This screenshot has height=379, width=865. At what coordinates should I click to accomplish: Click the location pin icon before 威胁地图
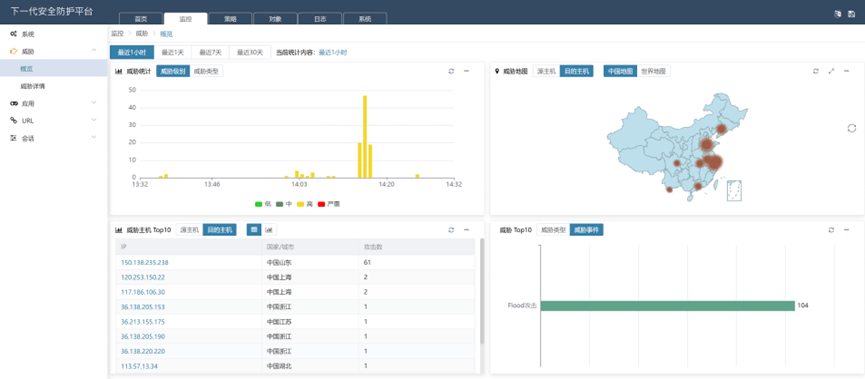496,71
